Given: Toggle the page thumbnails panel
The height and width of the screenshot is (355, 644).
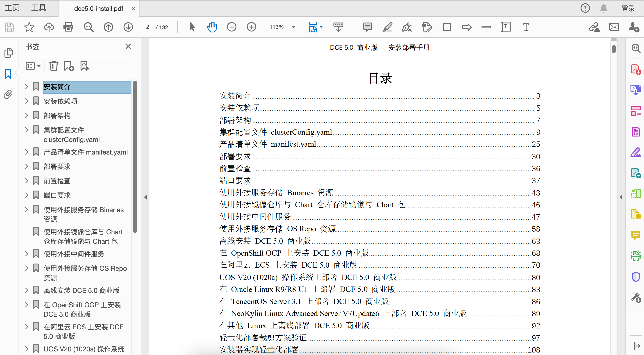Looking at the screenshot, I should click(x=8, y=53).
